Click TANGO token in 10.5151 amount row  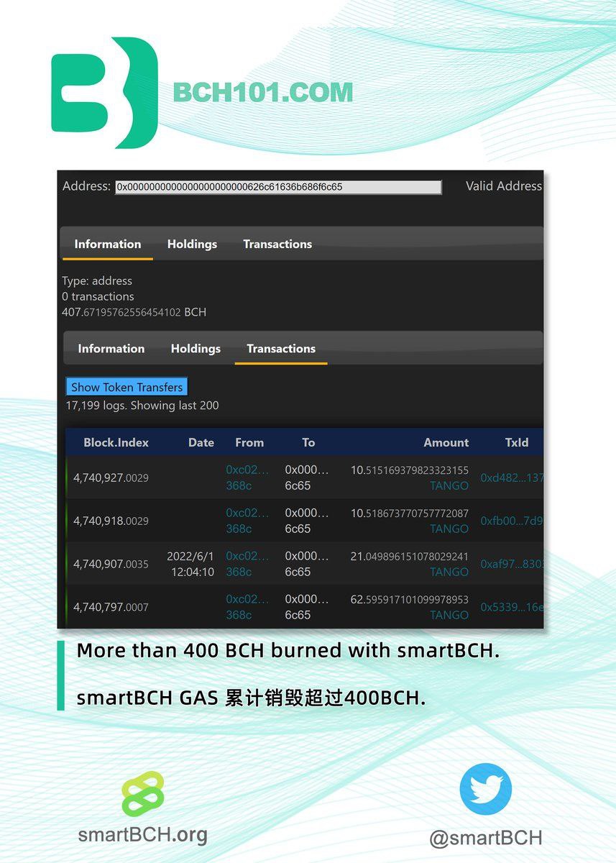(x=449, y=485)
